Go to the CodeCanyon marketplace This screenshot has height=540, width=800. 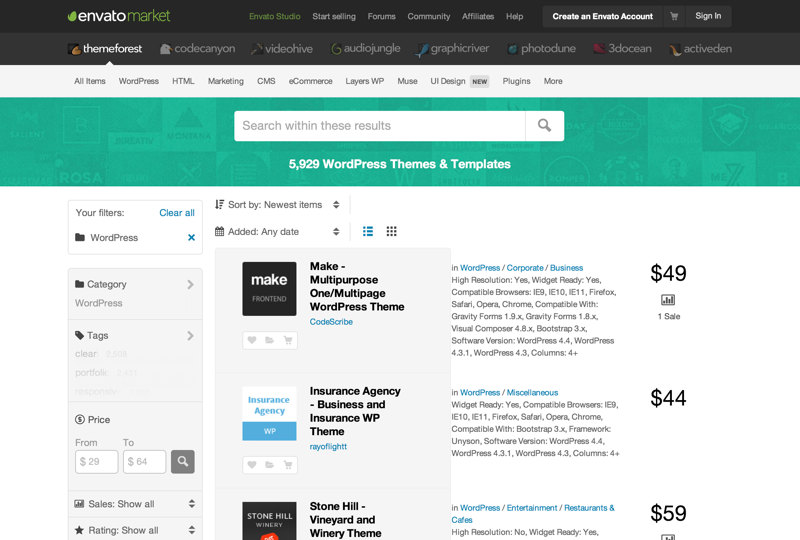point(197,48)
